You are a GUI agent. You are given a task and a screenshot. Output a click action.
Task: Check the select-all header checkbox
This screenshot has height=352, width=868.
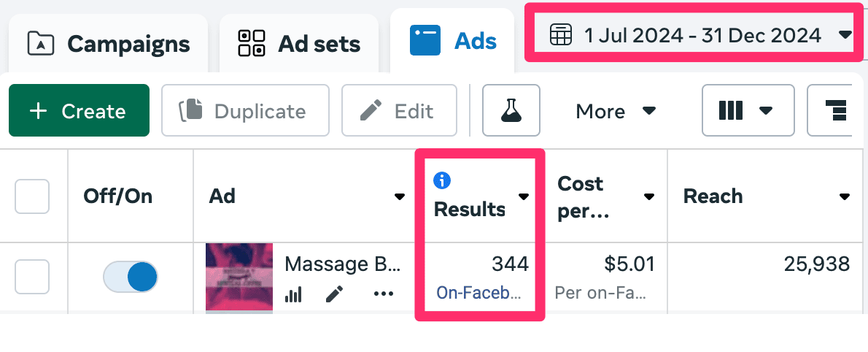[32, 196]
